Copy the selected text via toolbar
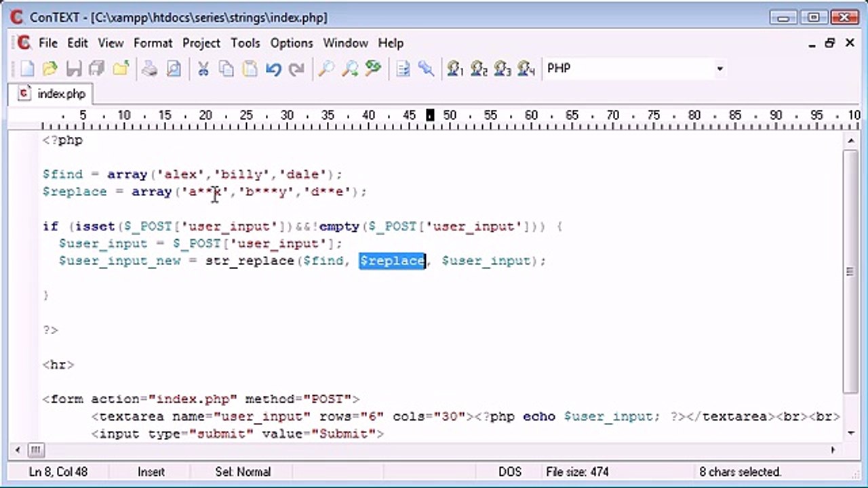 click(x=226, y=68)
